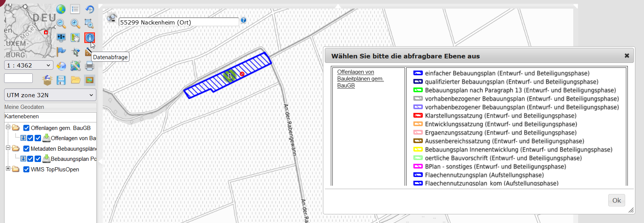
Task: Click the Datenabfrage info tool icon
Action: (x=90, y=38)
